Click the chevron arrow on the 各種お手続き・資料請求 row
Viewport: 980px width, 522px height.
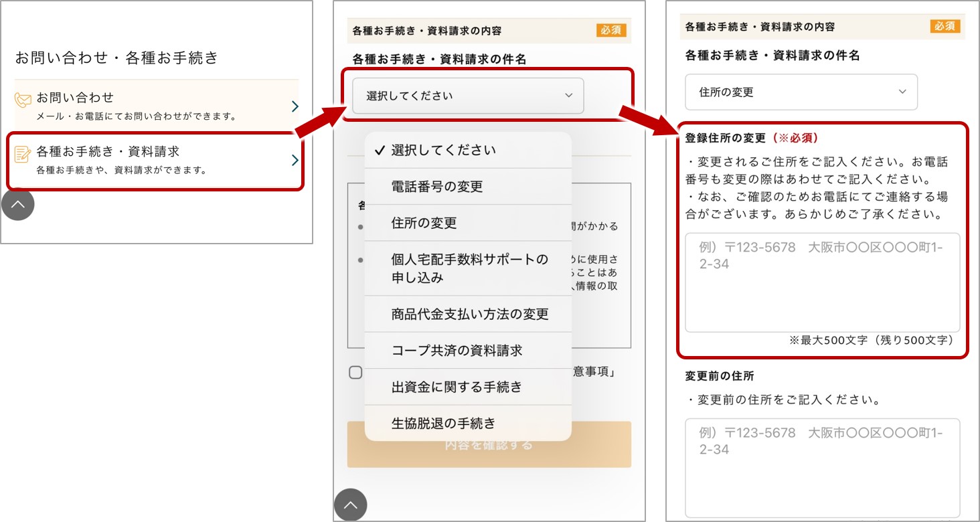pyautogui.click(x=295, y=160)
